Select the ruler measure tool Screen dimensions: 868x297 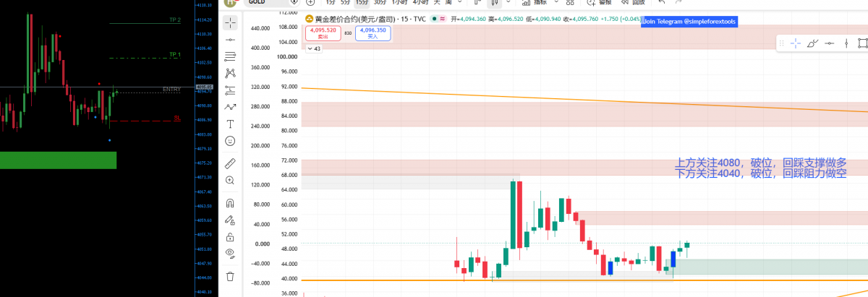(230, 163)
